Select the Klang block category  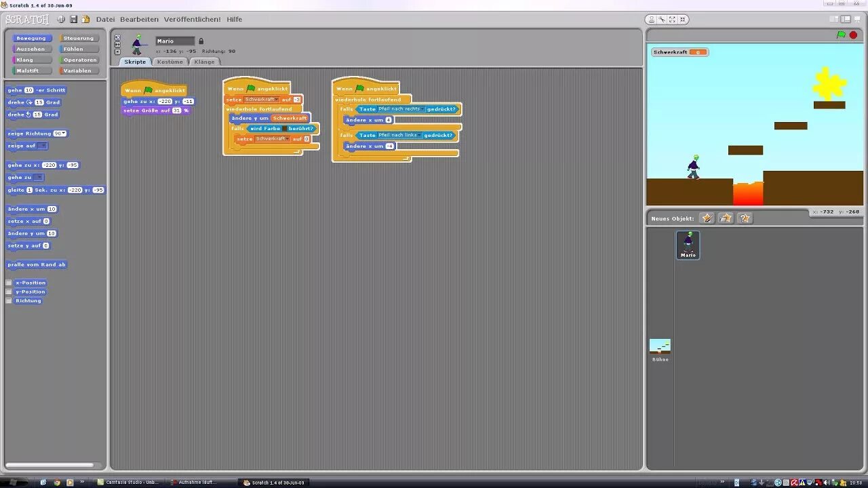point(31,60)
